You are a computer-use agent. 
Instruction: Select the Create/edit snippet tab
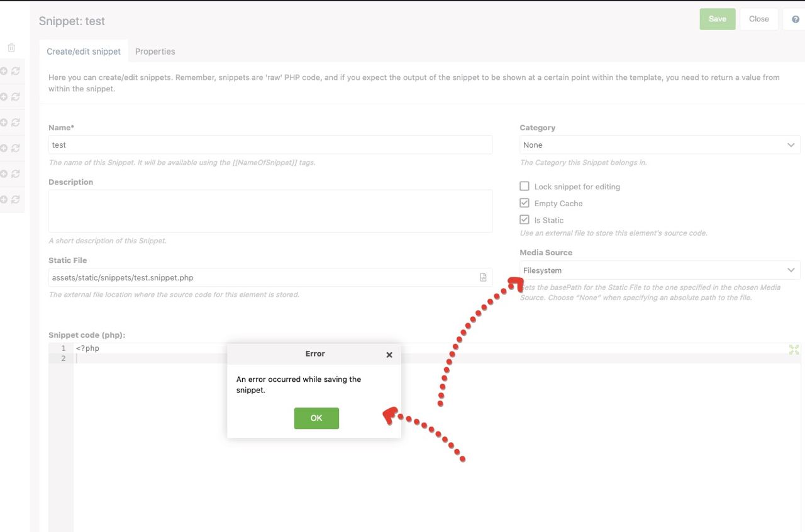coord(84,51)
